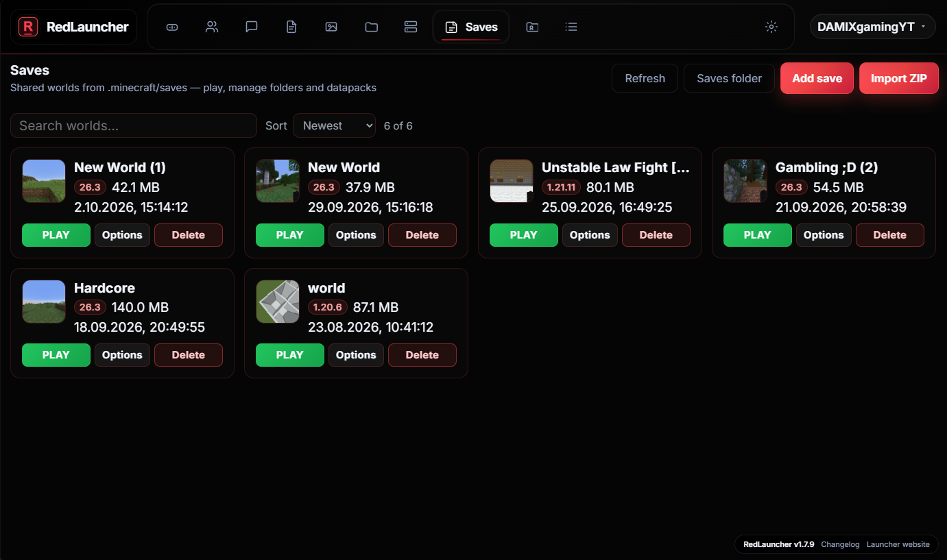947x560 pixels.
Task: Play the 87.1 MB 'world' save
Action: (290, 355)
